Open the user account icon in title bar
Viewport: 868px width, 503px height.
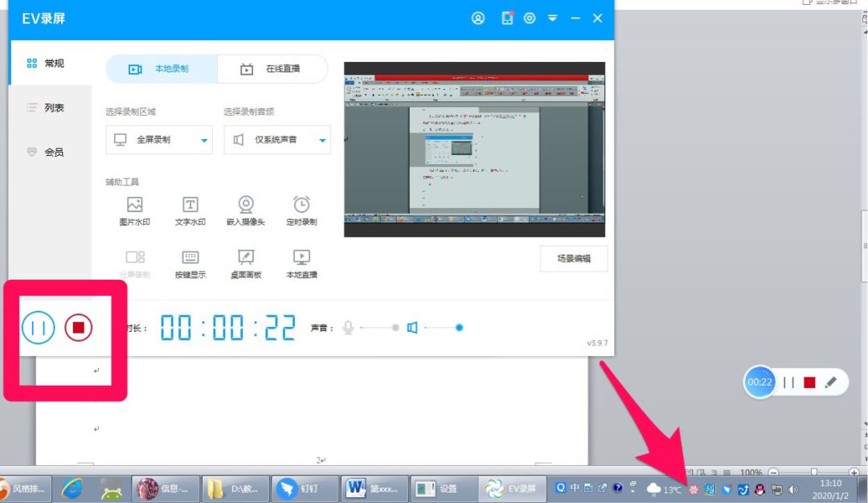click(x=477, y=18)
